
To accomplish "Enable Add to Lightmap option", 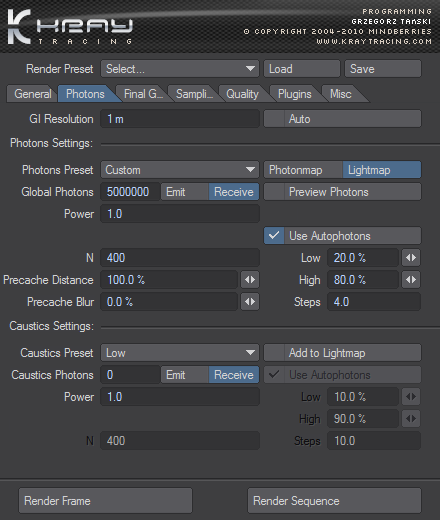I will coord(274,353).
